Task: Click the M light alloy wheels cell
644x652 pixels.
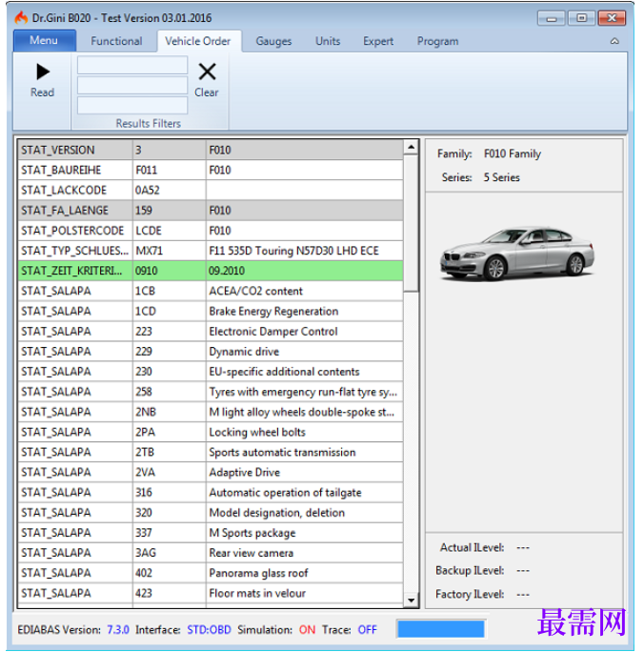Action: [305, 412]
